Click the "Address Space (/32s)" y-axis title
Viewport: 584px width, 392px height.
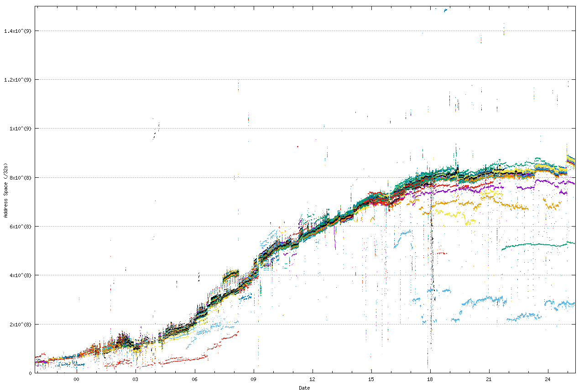[x=6, y=190]
